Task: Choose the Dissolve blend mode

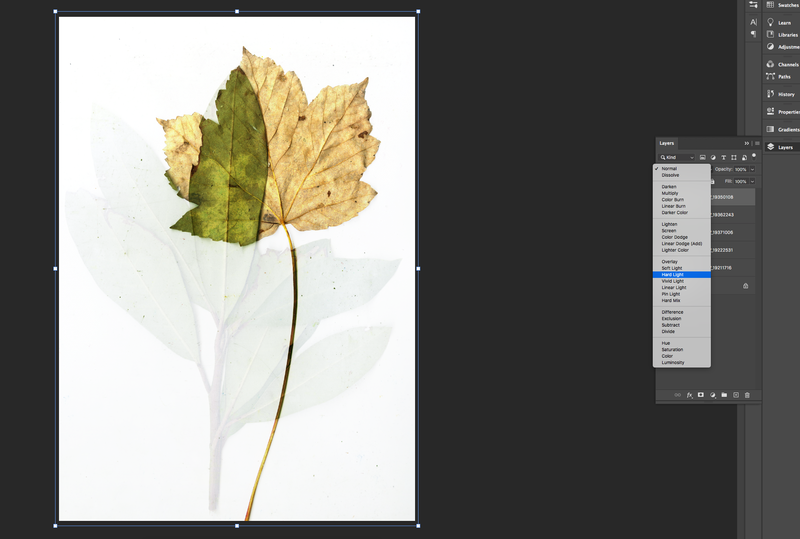Action: tap(682, 175)
